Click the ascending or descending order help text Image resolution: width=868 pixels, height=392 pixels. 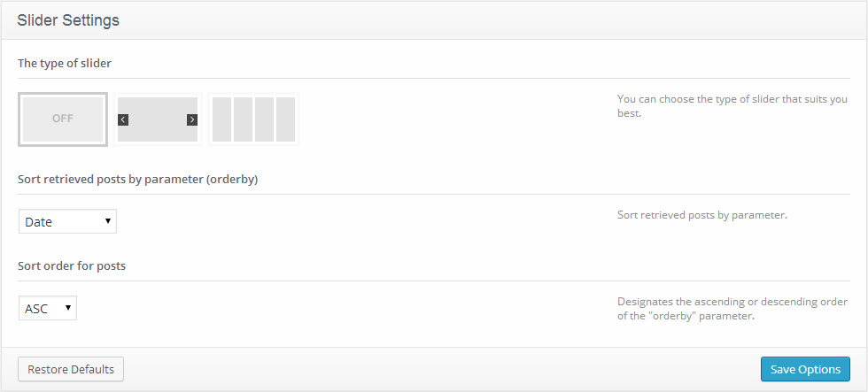[732, 308]
